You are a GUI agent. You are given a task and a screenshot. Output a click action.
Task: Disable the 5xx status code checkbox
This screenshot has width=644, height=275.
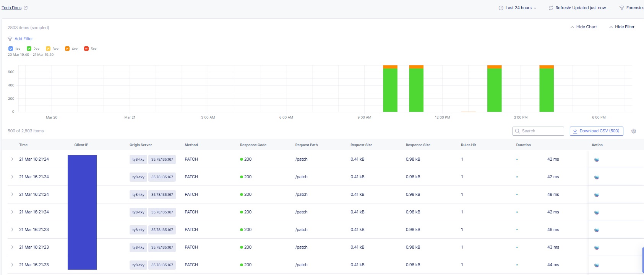click(x=86, y=49)
